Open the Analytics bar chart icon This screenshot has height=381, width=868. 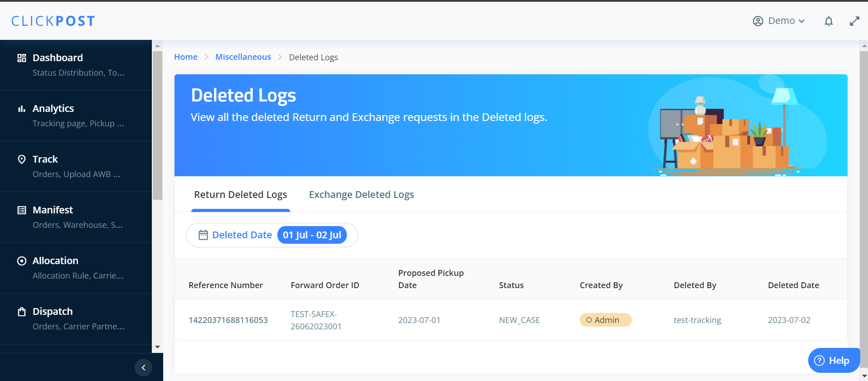point(22,109)
